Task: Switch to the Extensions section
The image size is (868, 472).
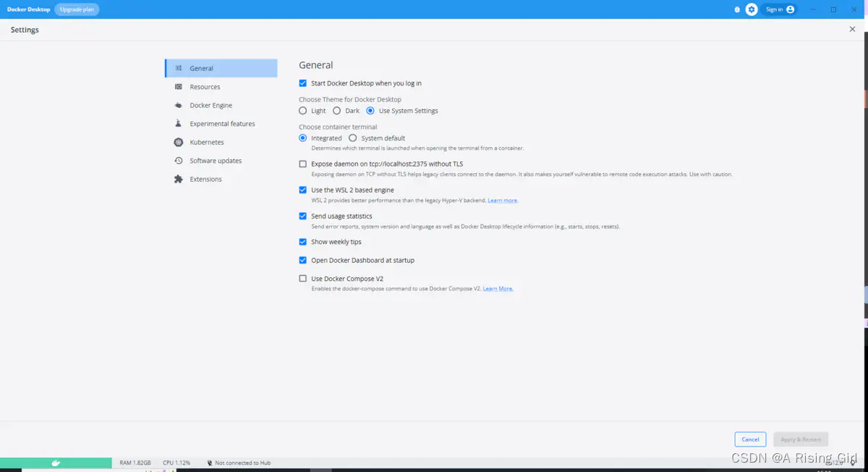Action: pos(221,180)
